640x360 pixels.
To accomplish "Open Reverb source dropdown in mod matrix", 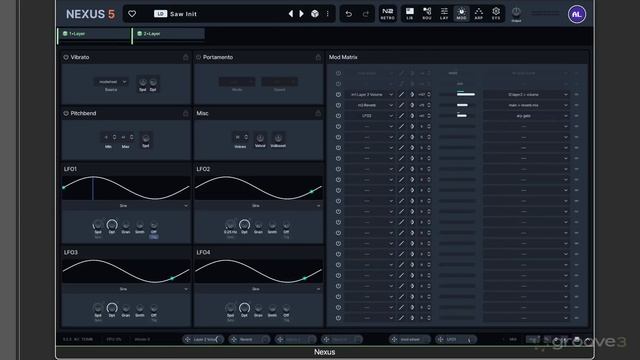I will [x=369, y=105].
